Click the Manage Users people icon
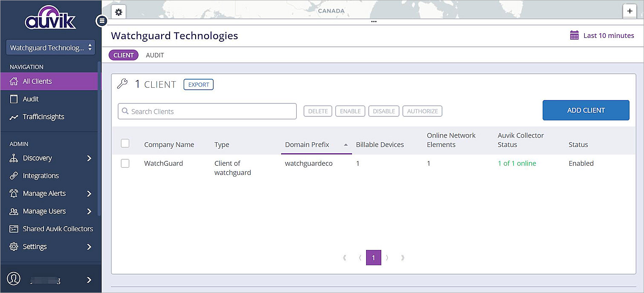Image resolution: width=644 pixels, height=293 pixels. [x=13, y=211]
